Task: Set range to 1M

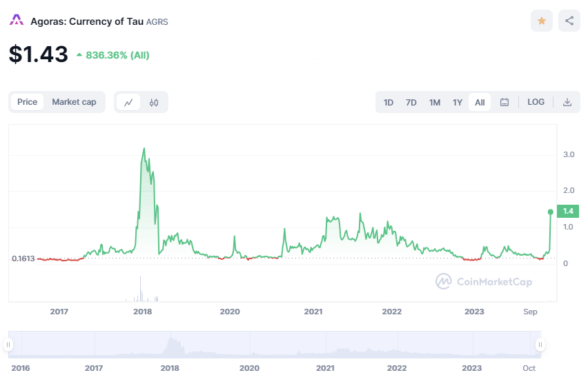Action: point(435,103)
